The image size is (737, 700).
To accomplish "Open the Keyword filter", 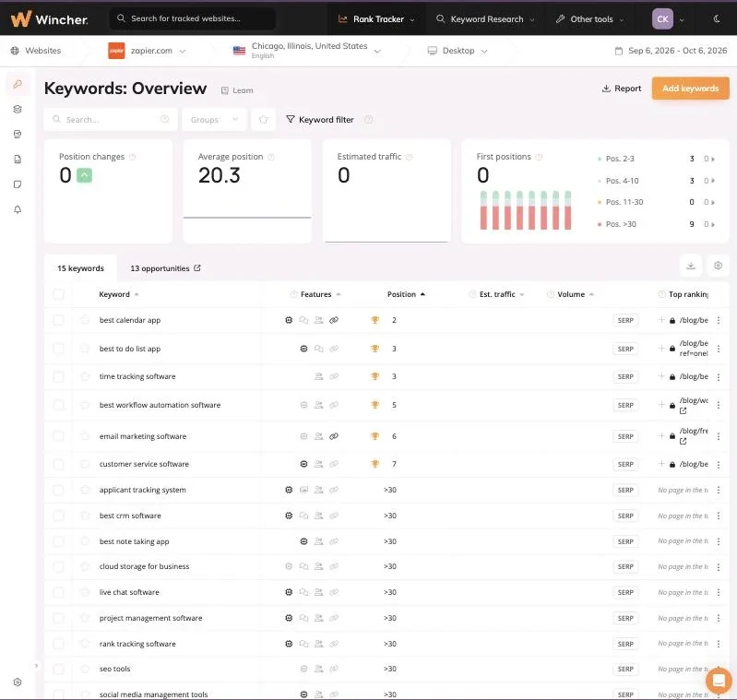I will [320, 119].
